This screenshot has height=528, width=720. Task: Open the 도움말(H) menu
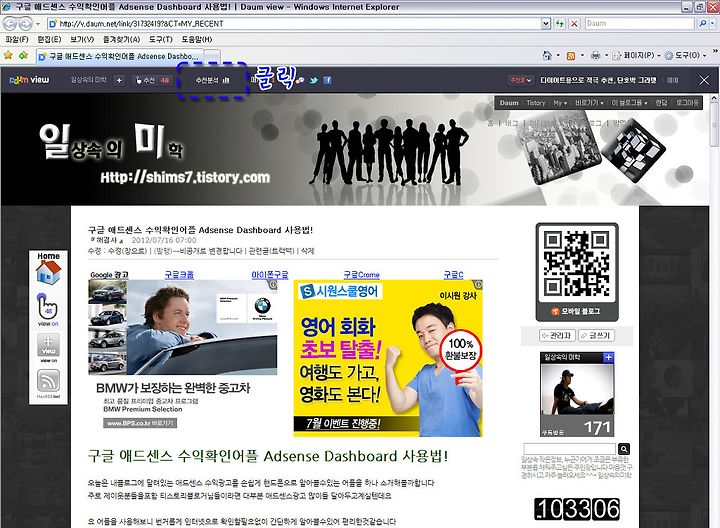point(197,39)
